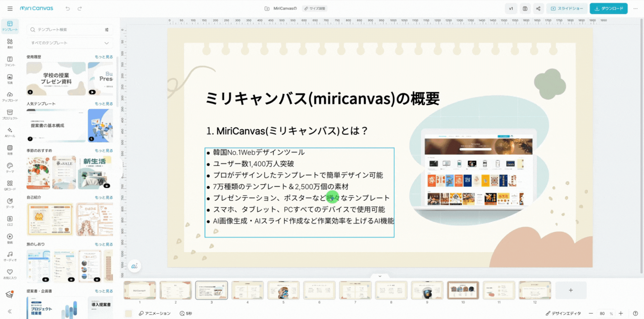Viewport: 644px width, 319px height.
Task: Expand the すべてのテンプレート dropdown
Action: point(70,43)
